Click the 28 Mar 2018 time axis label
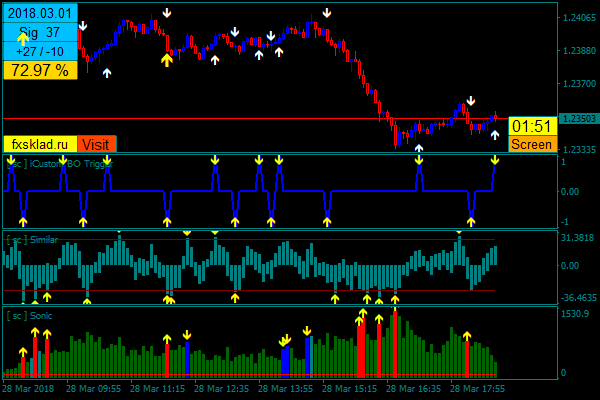The image size is (600, 400). 28,389
